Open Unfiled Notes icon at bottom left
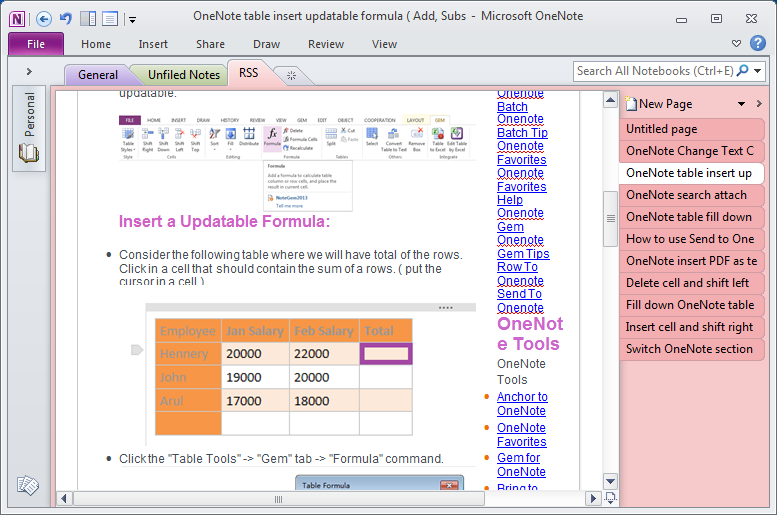 (27, 485)
